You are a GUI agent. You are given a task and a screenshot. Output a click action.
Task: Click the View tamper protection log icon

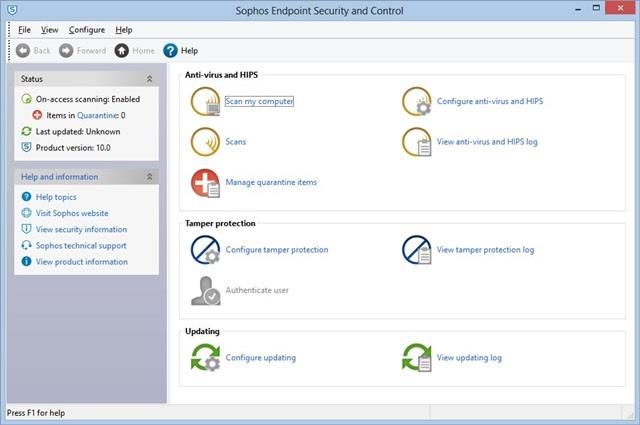(416, 250)
